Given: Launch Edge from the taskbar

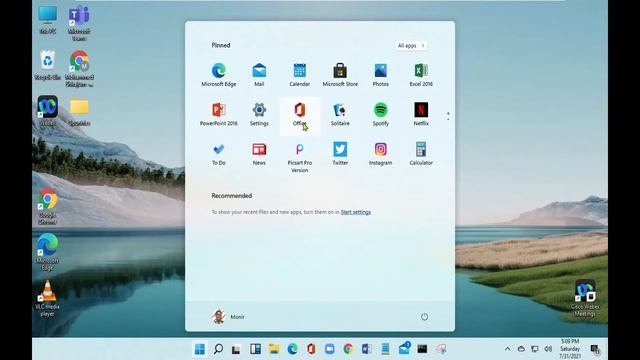Looking at the screenshot, I should [292, 349].
